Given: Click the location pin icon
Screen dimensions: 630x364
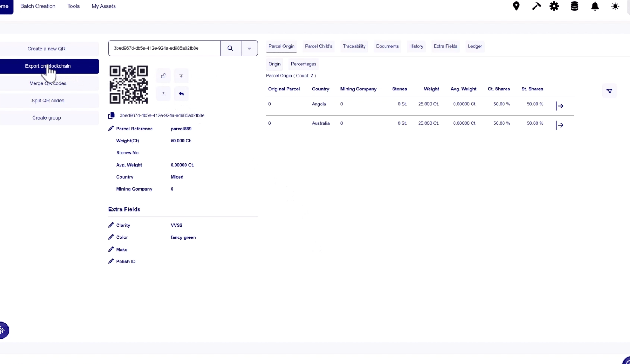Looking at the screenshot, I should point(516,6).
